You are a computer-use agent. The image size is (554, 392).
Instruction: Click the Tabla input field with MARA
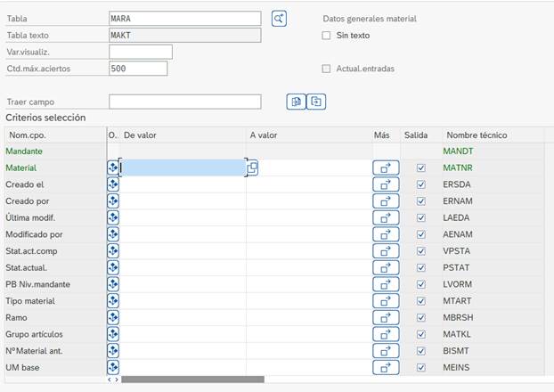pyautogui.click(x=184, y=19)
